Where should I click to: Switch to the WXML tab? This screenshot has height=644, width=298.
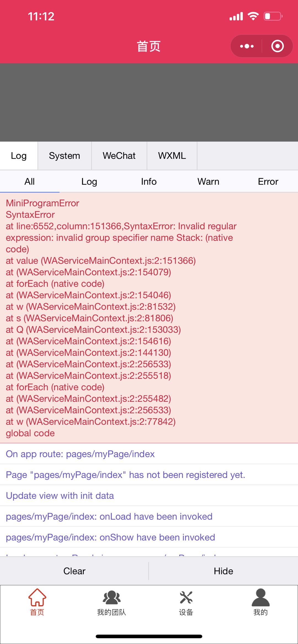point(172,156)
